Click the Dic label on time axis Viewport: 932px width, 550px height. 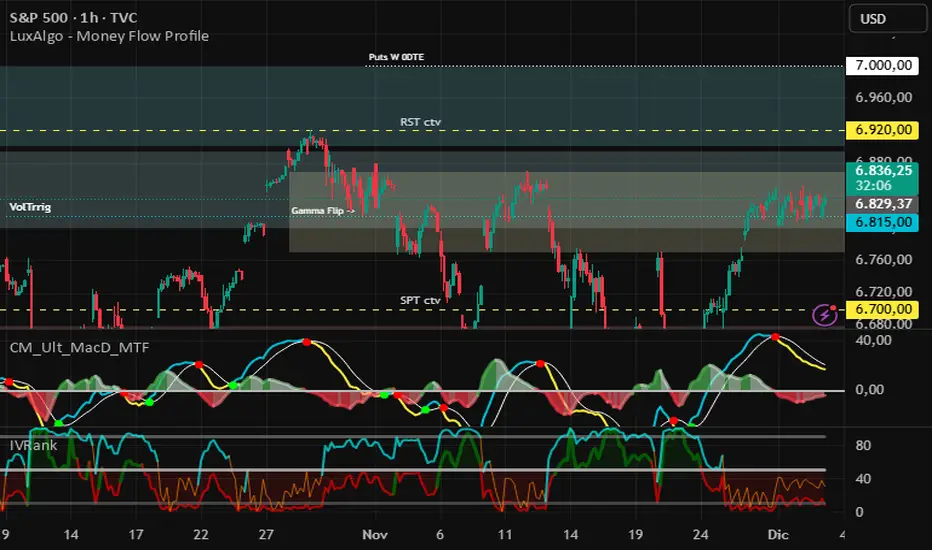point(778,535)
